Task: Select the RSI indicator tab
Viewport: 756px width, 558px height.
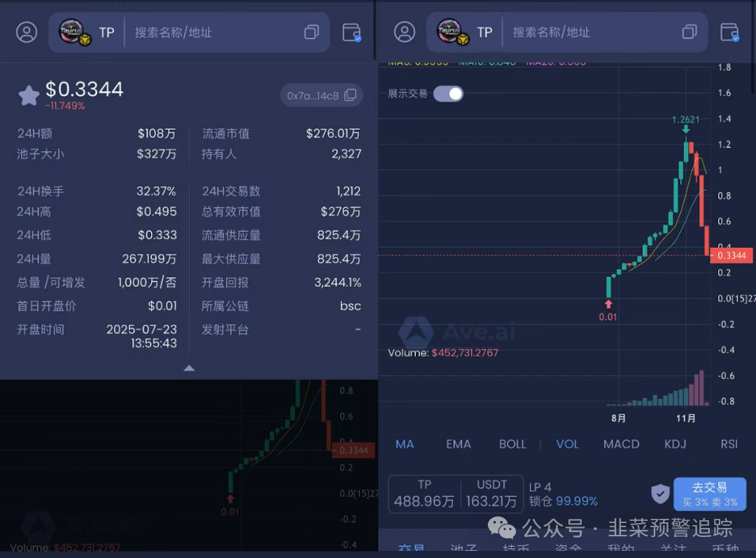Action: (x=729, y=444)
